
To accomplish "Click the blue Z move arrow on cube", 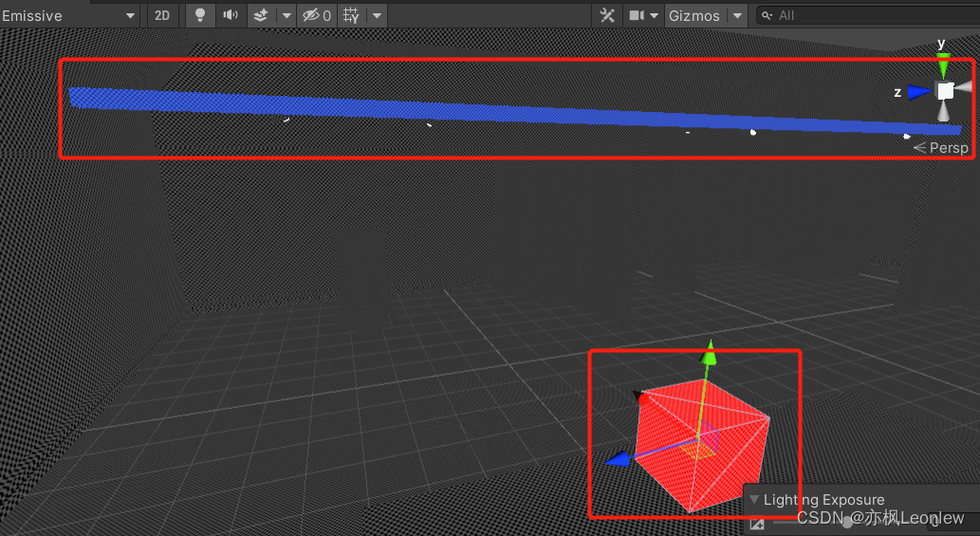I will [x=619, y=459].
